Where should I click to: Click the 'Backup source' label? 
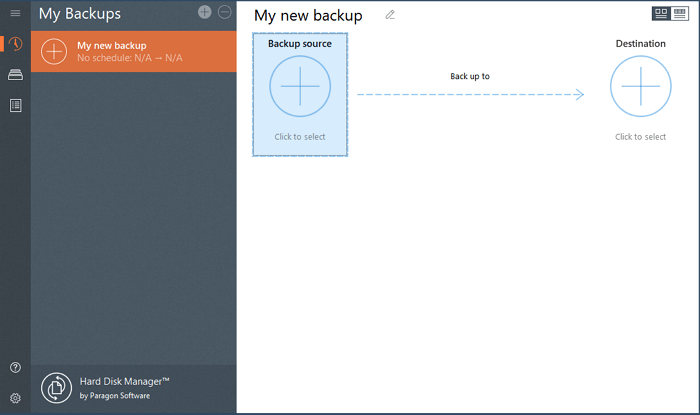(300, 44)
